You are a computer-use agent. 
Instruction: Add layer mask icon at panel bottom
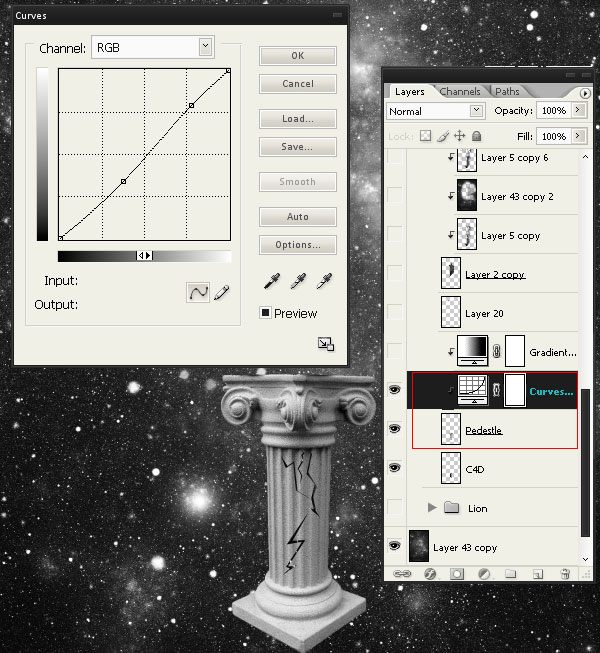pyautogui.click(x=457, y=574)
